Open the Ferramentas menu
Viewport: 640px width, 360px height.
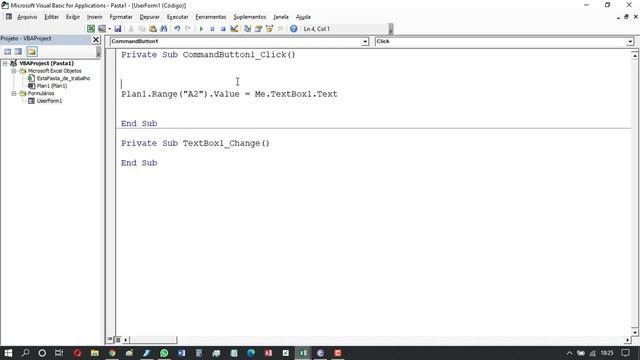(211, 17)
